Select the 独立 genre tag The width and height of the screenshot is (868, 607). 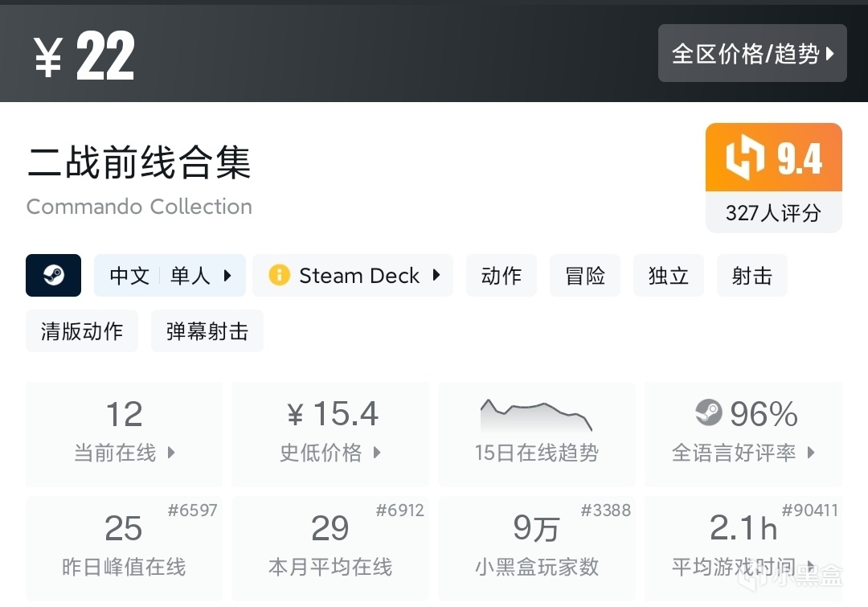point(669,276)
